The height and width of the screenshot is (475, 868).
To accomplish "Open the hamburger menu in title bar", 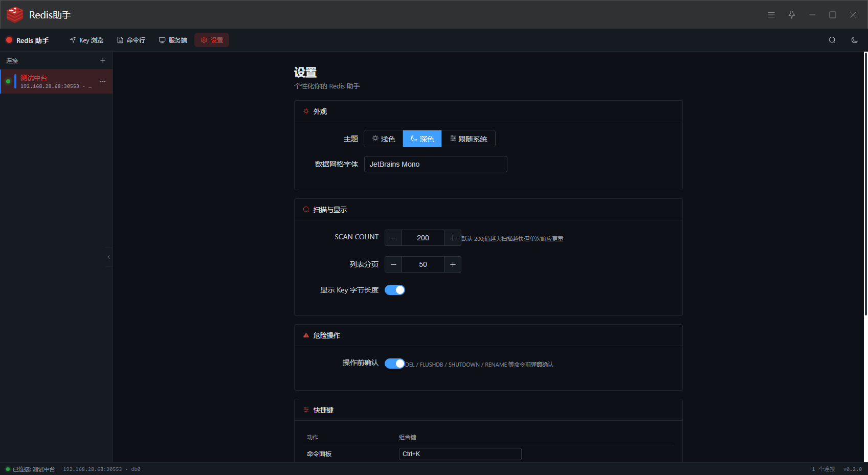I will tap(771, 15).
